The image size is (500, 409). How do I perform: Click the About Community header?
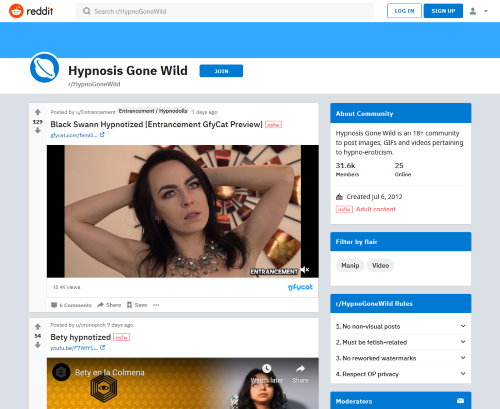pos(401,113)
